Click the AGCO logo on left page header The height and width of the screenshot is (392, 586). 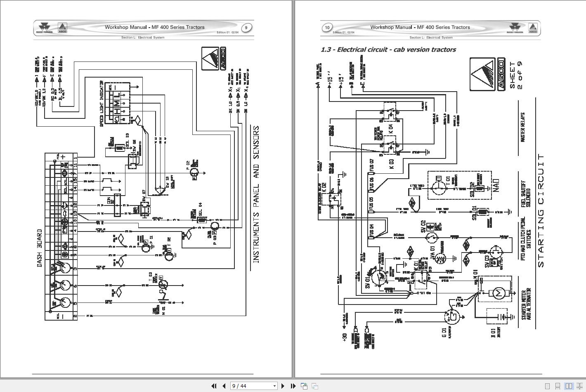[62, 27]
